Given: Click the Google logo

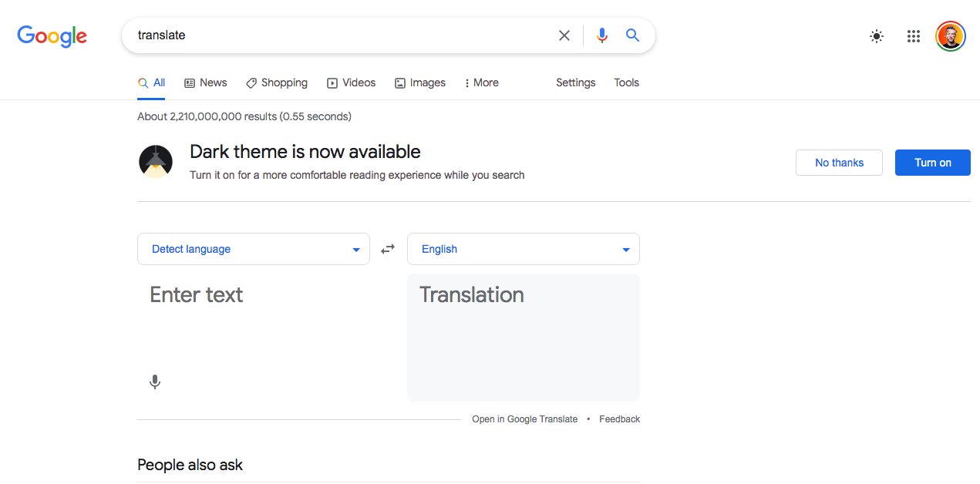Looking at the screenshot, I should pos(52,35).
